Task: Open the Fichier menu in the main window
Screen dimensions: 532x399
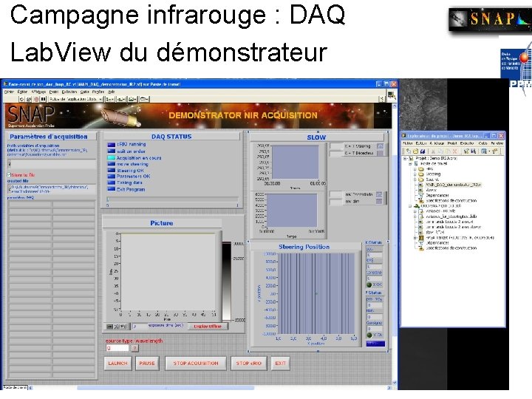Action: [9, 92]
